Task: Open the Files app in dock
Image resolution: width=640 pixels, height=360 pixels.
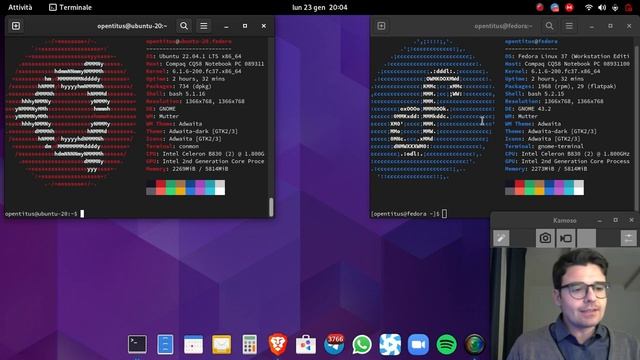Action: 165,344
